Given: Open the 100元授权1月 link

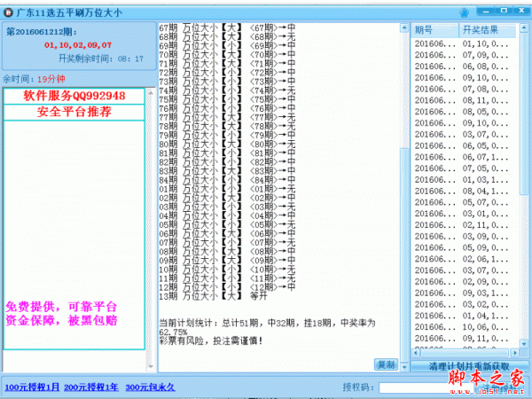Looking at the screenshot, I should 32,387.
